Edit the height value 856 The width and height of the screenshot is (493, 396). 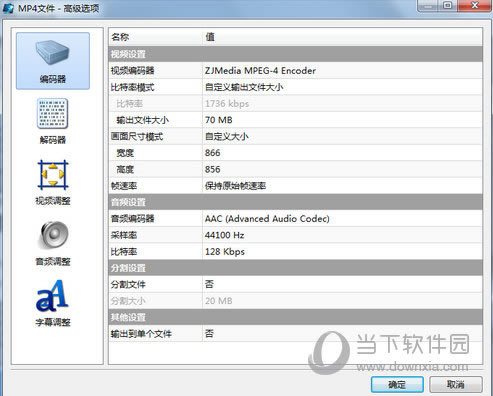(212, 169)
